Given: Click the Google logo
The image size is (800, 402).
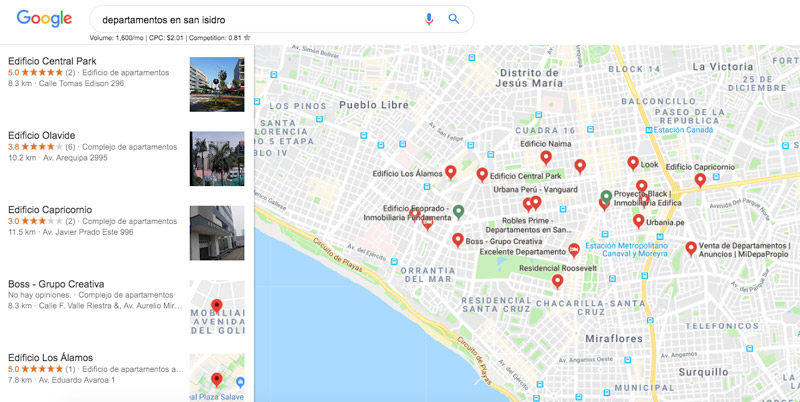Looking at the screenshot, I should [44, 18].
